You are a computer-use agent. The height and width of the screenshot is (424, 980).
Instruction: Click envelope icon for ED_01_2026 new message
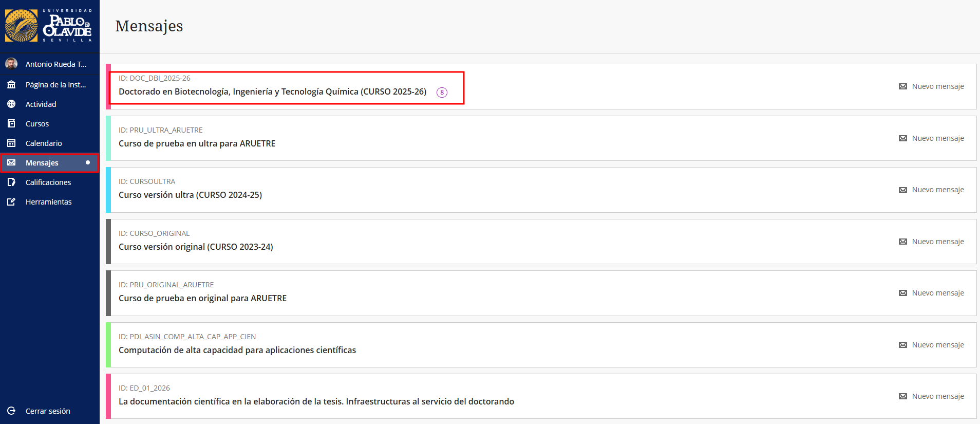903,396
